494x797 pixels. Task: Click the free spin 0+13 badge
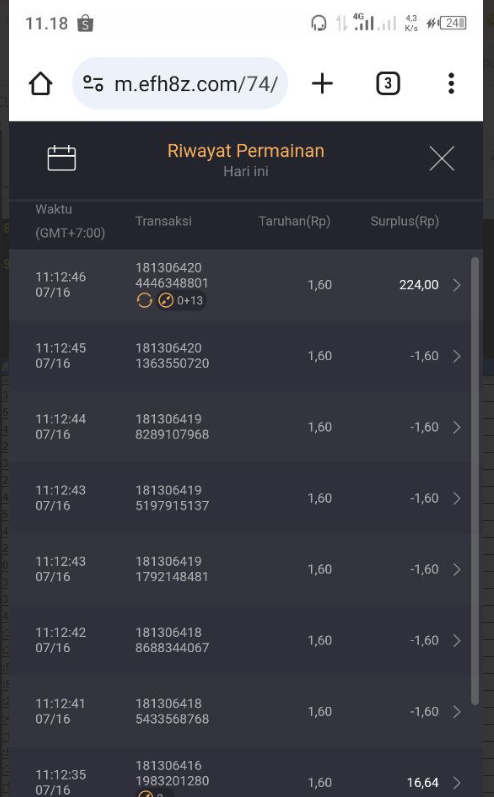[181, 301]
